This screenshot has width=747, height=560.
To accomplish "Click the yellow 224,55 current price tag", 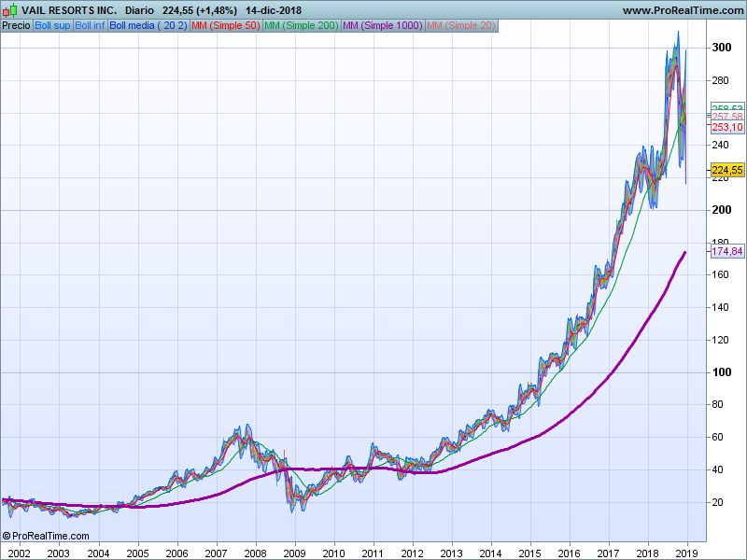I will click(x=727, y=170).
